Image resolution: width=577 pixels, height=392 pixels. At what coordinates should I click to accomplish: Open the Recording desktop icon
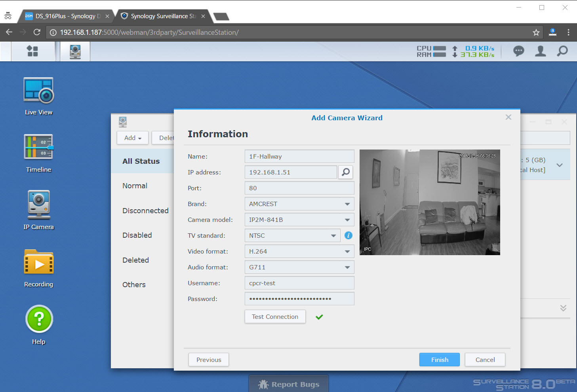(x=38, y=268)
